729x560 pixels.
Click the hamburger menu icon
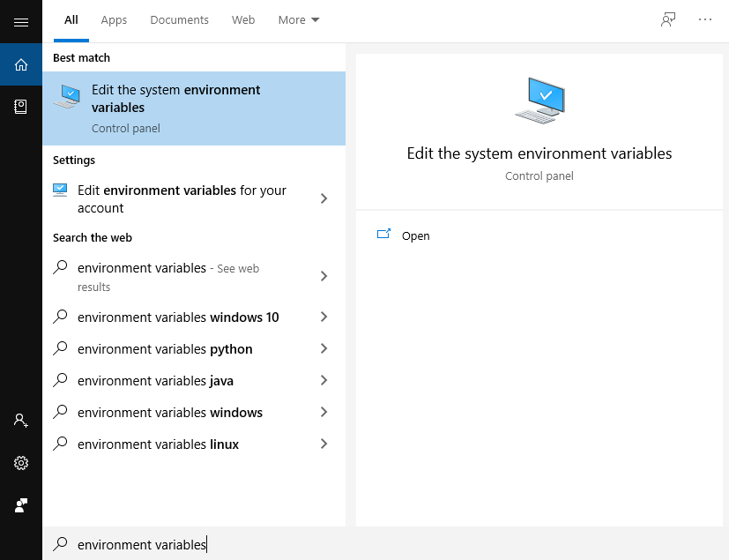point(21,22)
